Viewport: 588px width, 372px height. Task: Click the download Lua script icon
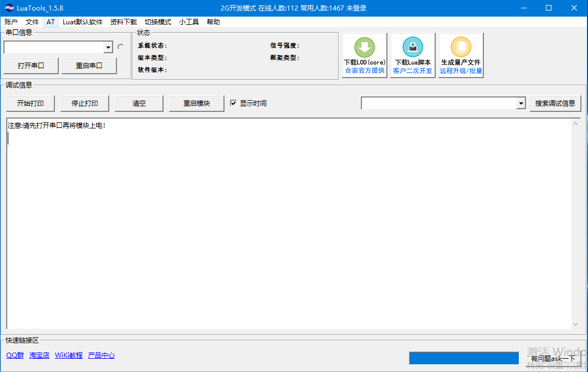click(x=412, y=48)
